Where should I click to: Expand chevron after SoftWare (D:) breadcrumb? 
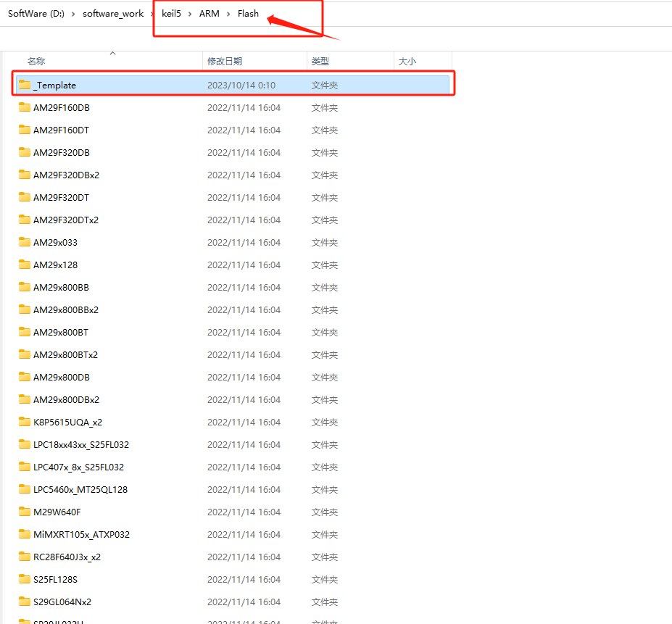click(x=73, y=14)
